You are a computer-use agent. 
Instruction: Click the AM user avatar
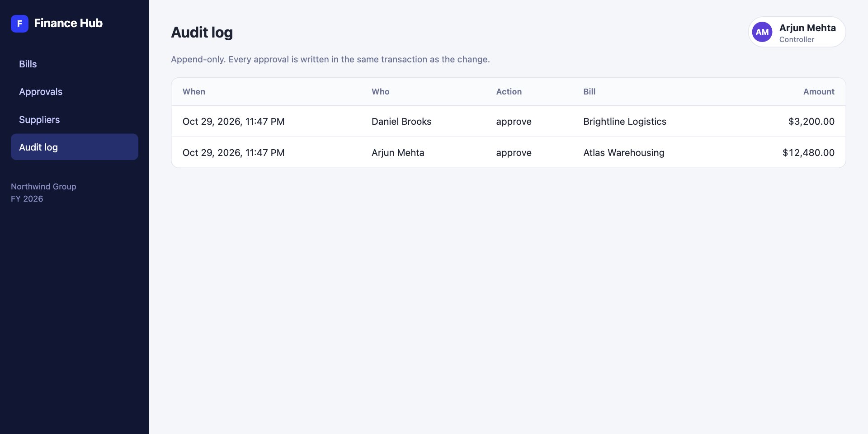[762, 32]
